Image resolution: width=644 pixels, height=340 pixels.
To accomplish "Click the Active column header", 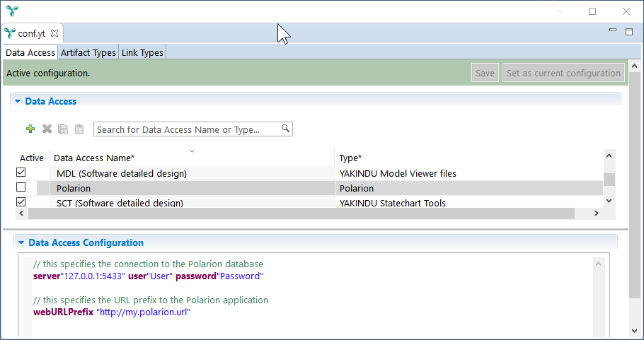I will coord(32,158).
